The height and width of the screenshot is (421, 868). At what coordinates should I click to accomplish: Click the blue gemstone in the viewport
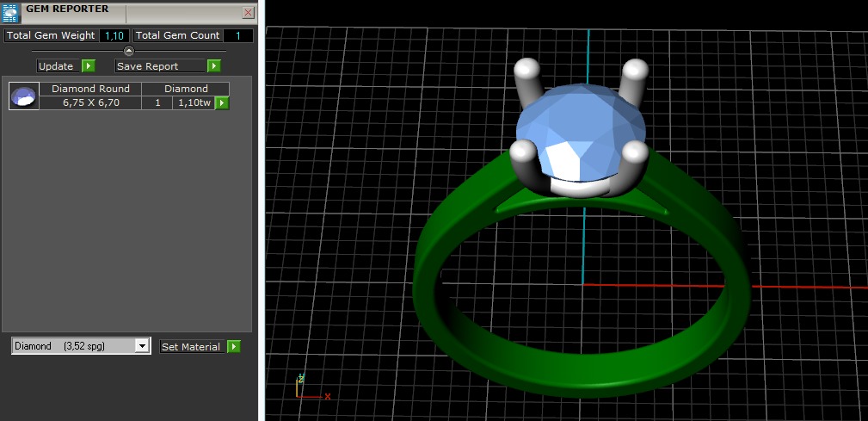(580, 132)
